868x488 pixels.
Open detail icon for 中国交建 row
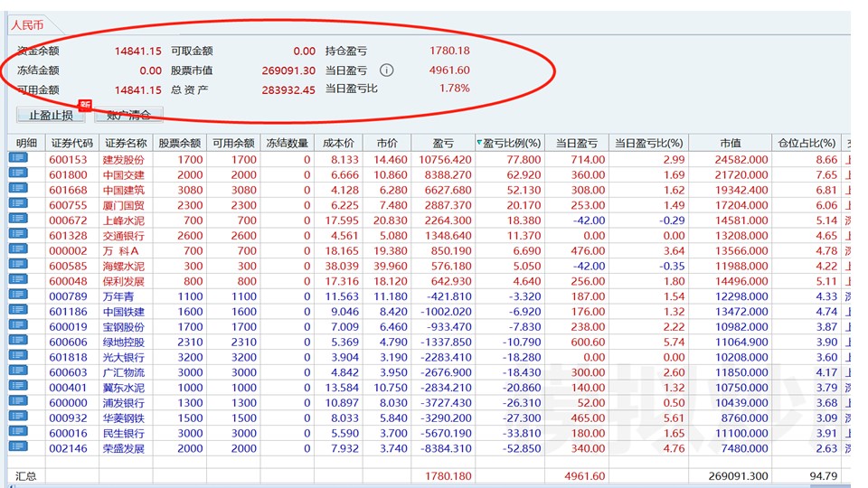coord(18,174)
